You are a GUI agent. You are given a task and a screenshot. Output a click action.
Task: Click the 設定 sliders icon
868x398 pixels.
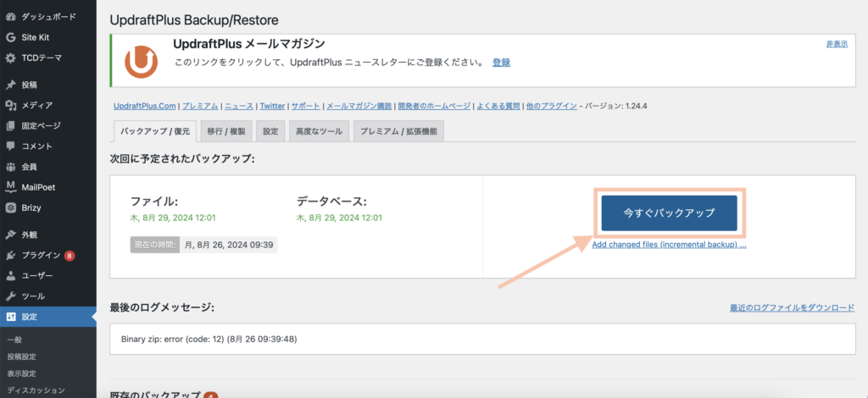[x=10, y=317]
